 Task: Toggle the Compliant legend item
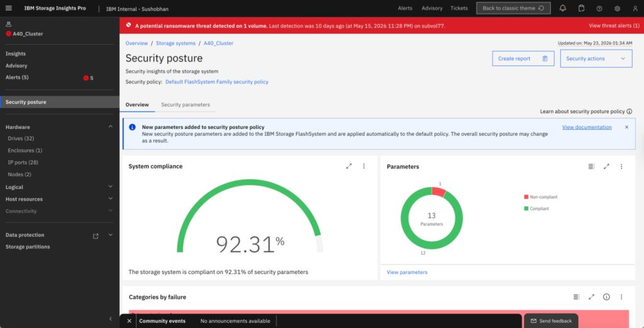(536, 208)
